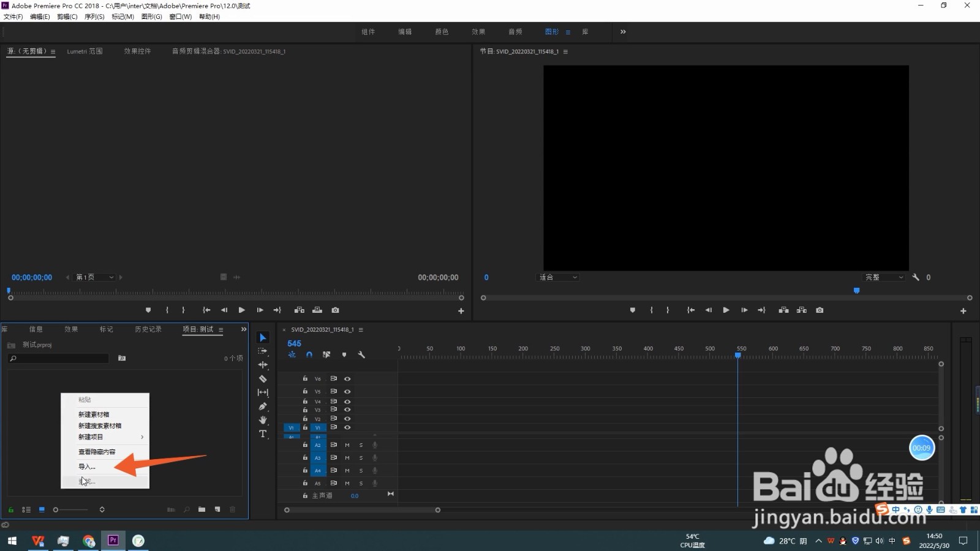
Task: Mute audio track A4
Action: point(347,471)
